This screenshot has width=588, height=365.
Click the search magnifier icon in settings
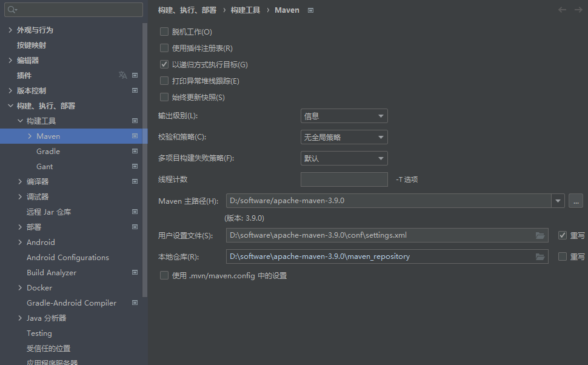[x=12, y=10]
